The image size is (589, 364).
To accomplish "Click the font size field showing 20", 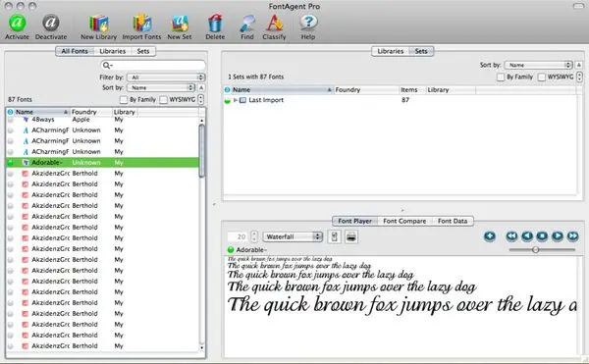I will pyautogui.click(x=239, y=236).
